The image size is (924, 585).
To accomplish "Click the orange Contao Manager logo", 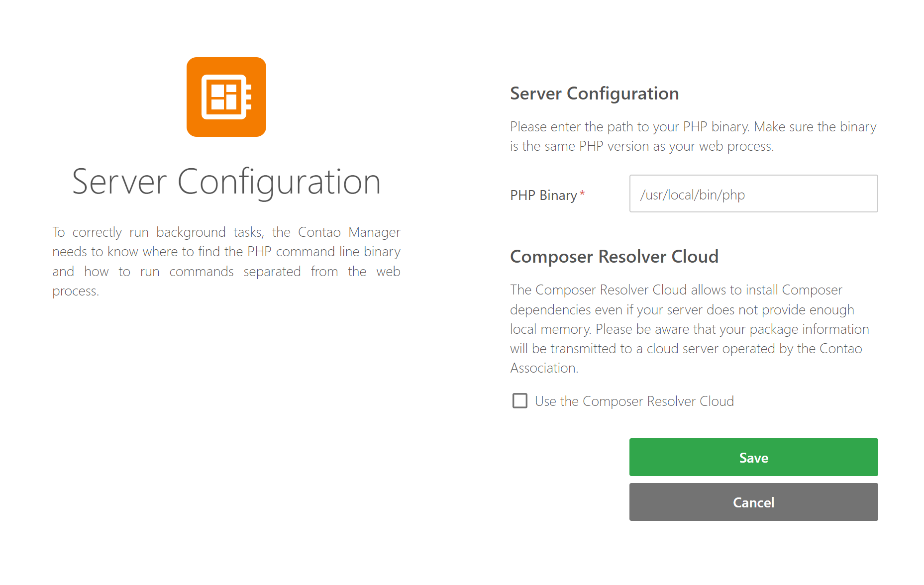I will [226, 97].
